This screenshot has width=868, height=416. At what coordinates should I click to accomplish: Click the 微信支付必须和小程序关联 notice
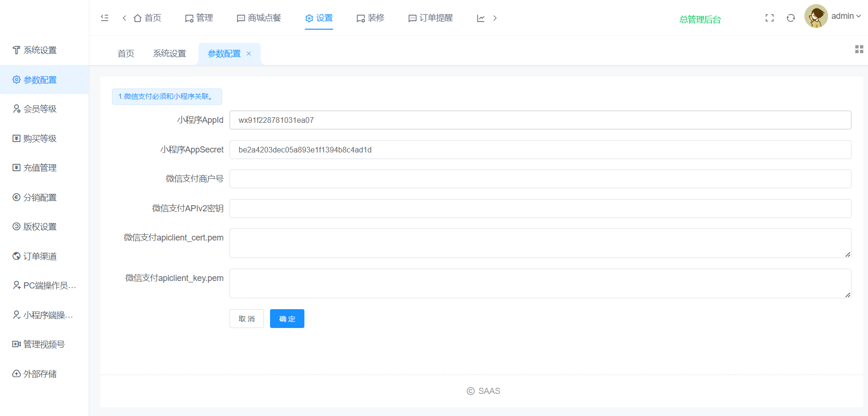click(x=167, y=96)
